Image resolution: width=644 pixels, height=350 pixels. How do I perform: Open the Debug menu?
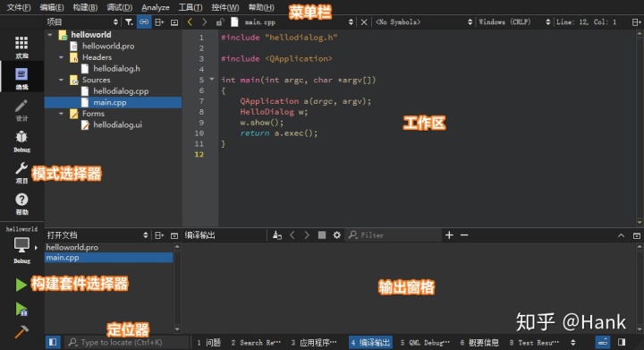pos(120,7)
